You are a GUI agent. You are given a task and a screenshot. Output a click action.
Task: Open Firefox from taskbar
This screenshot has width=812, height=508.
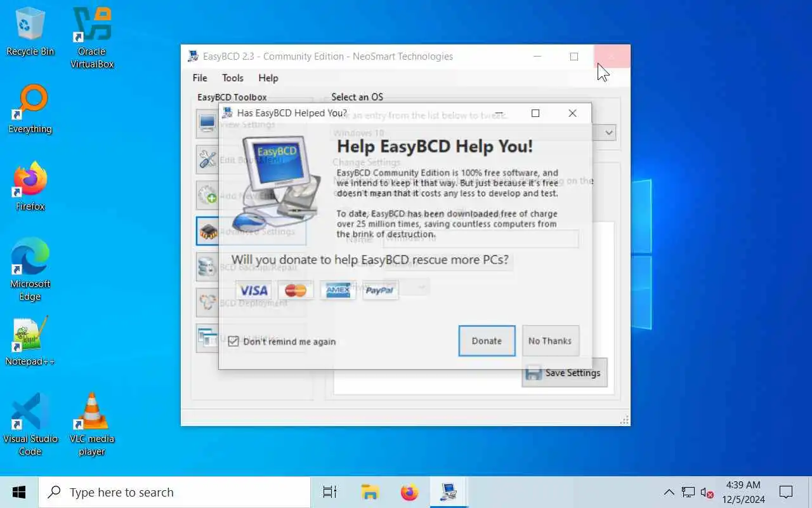[410, 492]
